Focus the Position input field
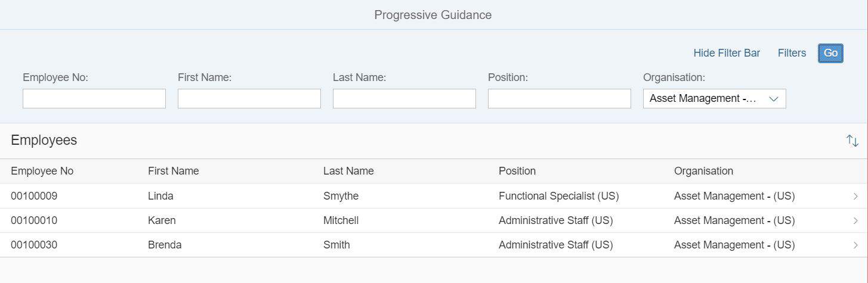Screen dimensions: 868x283 [560, 99]
